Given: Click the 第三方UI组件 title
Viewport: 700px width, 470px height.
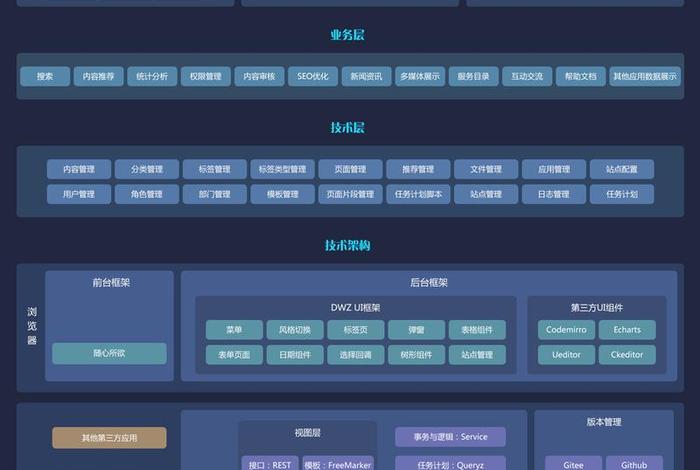Looking at the screenshot, I should tap(597, 308).
